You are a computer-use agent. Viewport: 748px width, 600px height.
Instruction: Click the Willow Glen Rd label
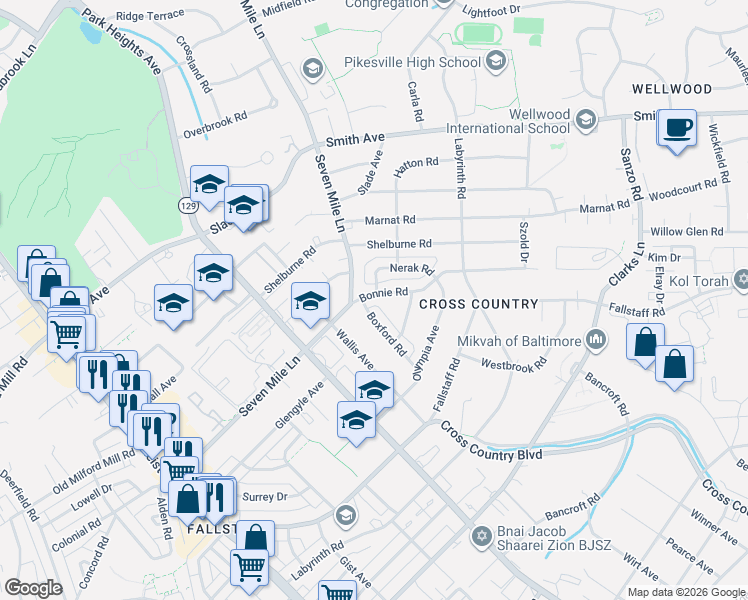(x=687, y=232)
